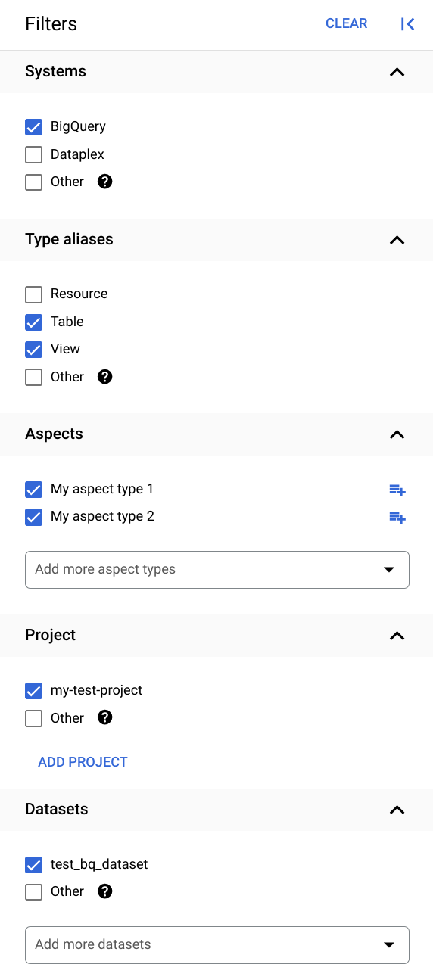Image resolution: width=433 pixels, height=980 pixels.
Task: Open Add more datasets dropdown
Action: click(x=217, y=945)
